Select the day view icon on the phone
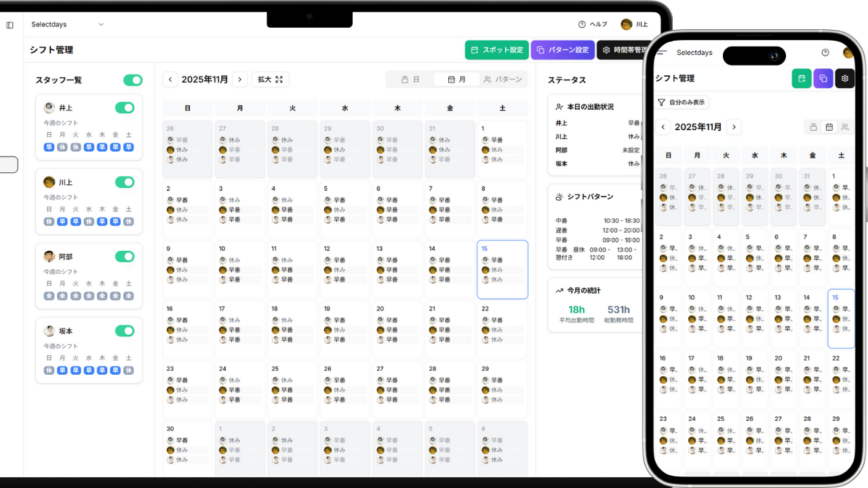 coord(813,127)
